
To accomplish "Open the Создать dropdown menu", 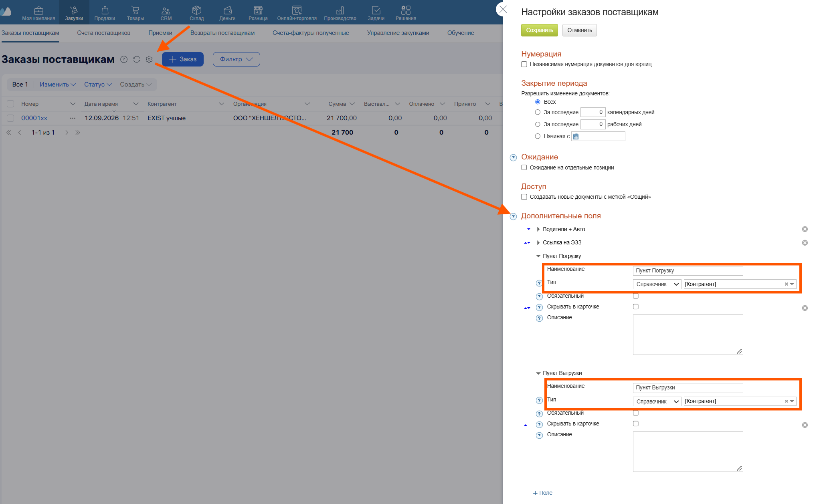I will [135, 85].
